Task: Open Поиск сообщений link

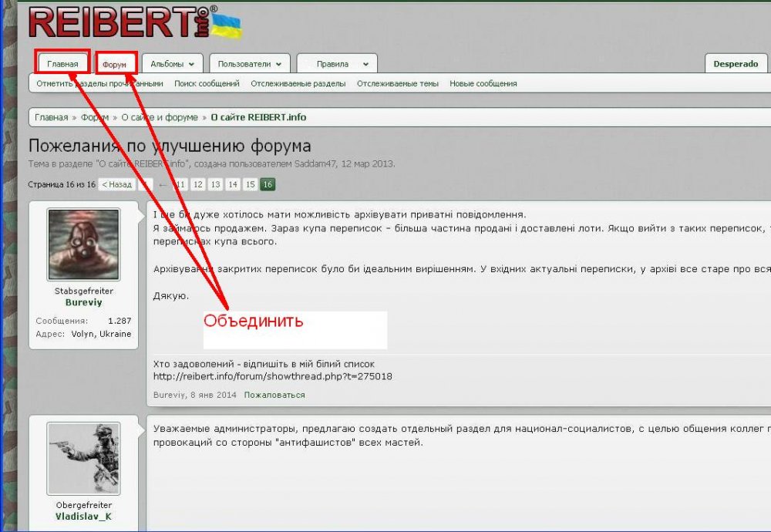Action: coord(207,83)
